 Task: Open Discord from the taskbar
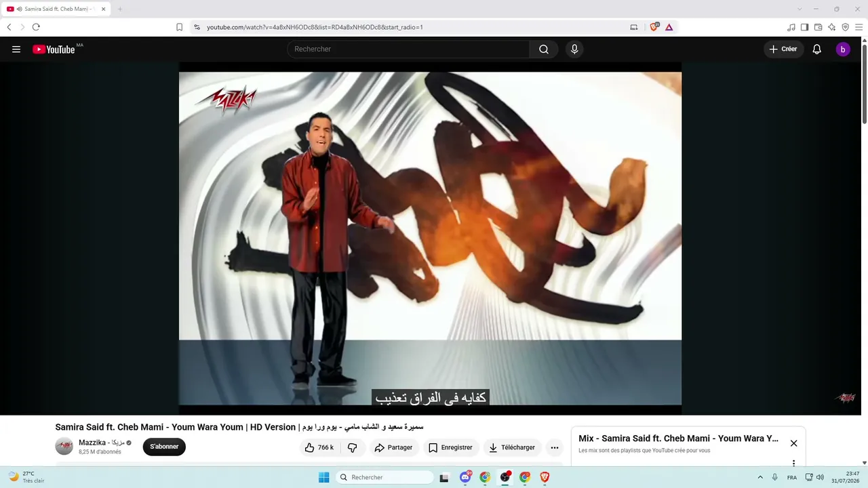(465, 477)
